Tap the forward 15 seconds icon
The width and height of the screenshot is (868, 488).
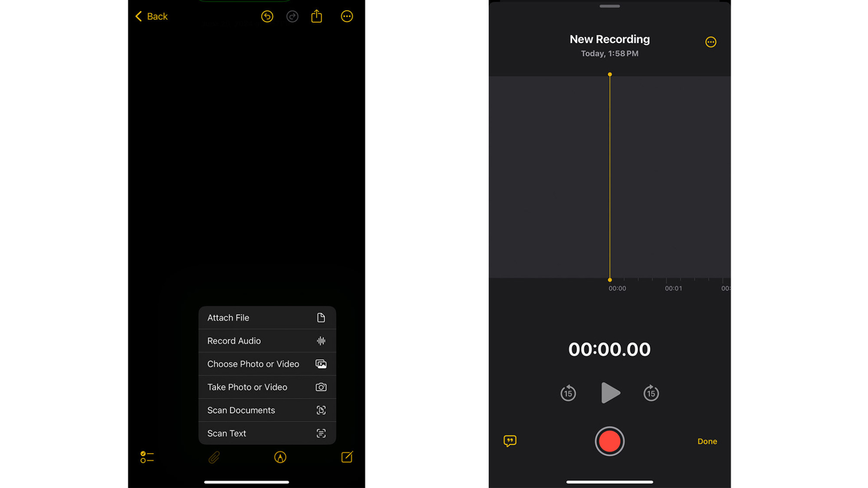[x=651, y=393]
